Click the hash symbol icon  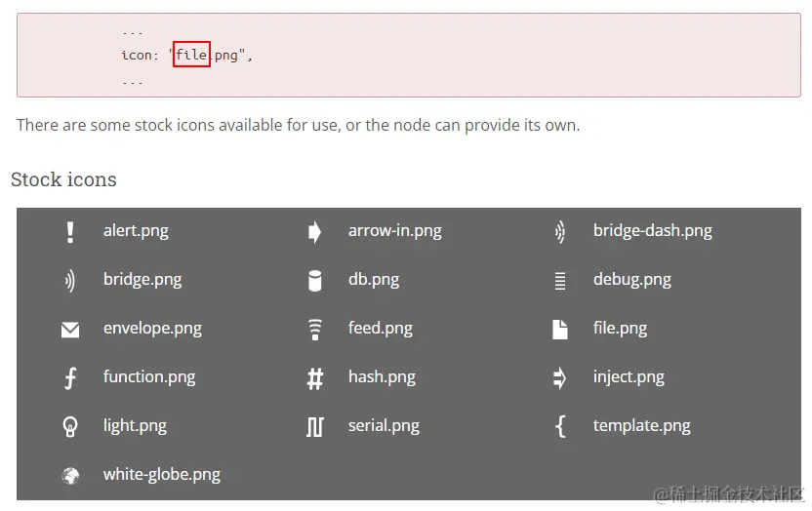tap(314, 378)
